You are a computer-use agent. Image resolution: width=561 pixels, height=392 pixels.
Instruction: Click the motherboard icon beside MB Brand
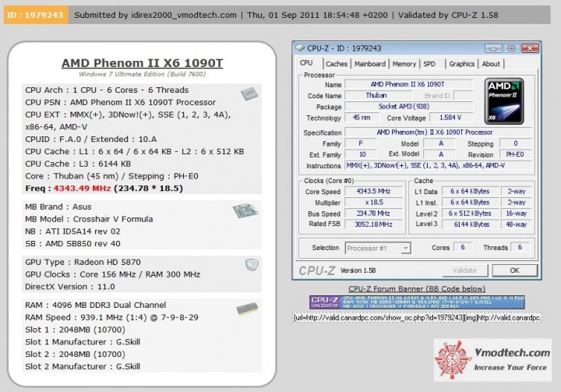[245, 210]
